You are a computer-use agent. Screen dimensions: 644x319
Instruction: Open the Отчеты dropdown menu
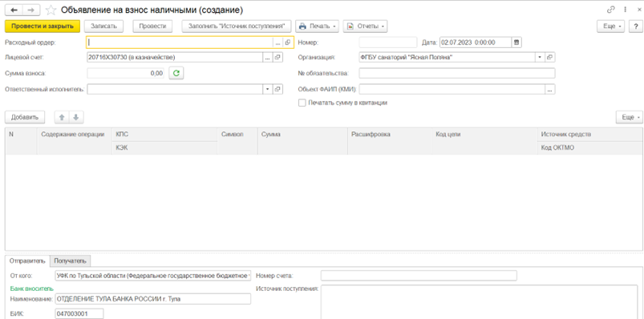365,26
